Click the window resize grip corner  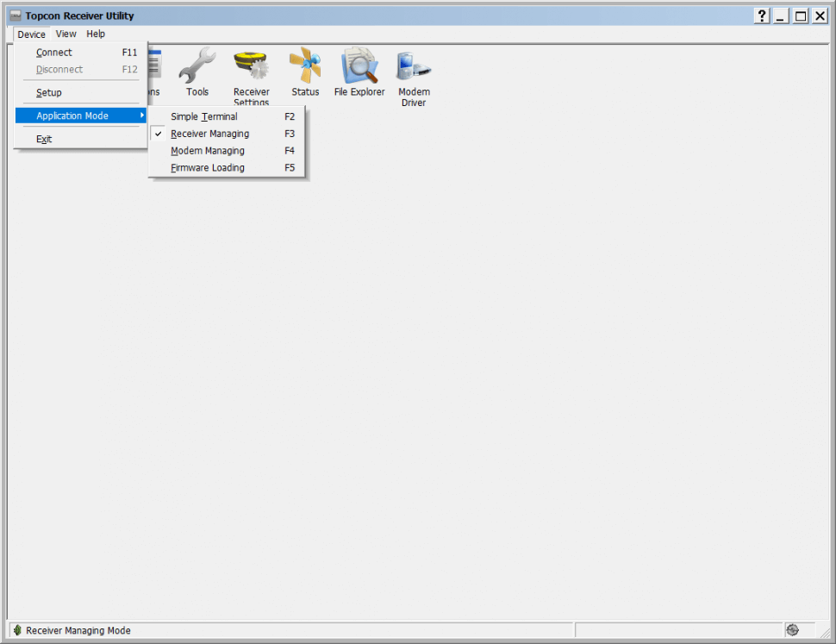(824, 632)
